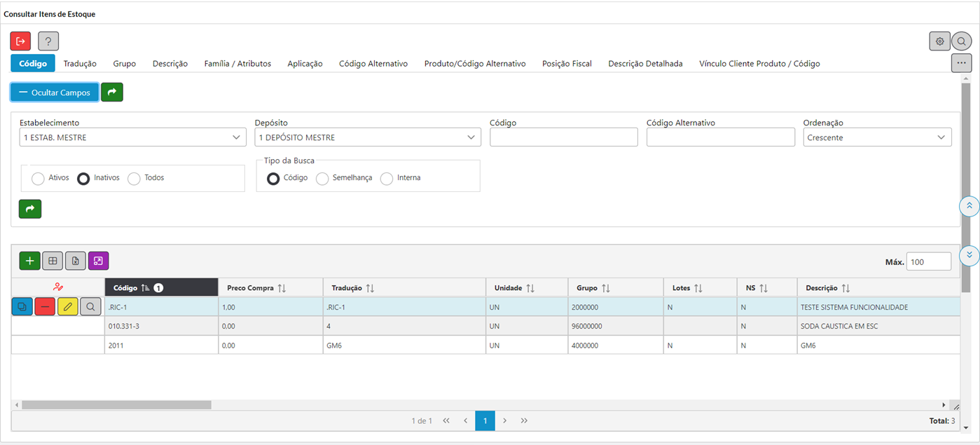Select the Todos radio button
This screenshot has width=980, height=445.
click(x=134, y=179)
